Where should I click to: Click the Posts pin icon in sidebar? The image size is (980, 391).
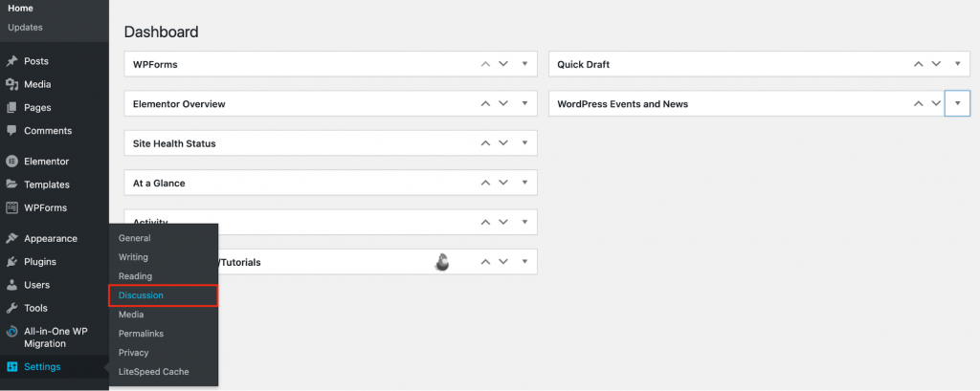(x=11, y=61)
